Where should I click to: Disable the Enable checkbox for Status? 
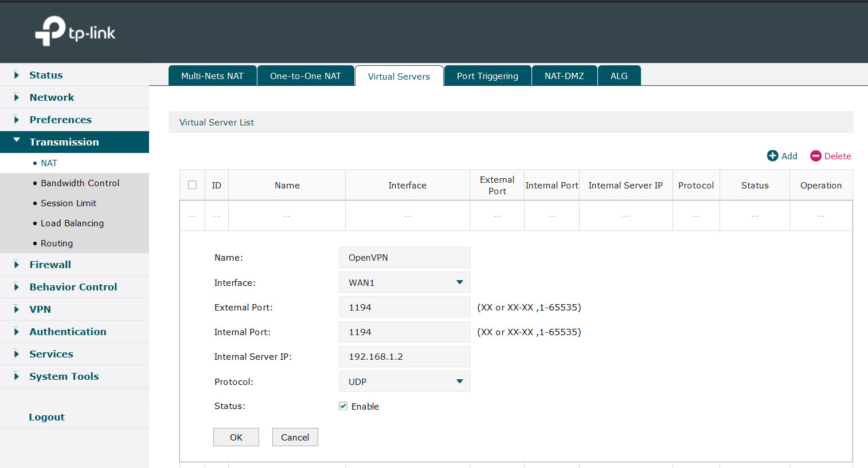343,406
